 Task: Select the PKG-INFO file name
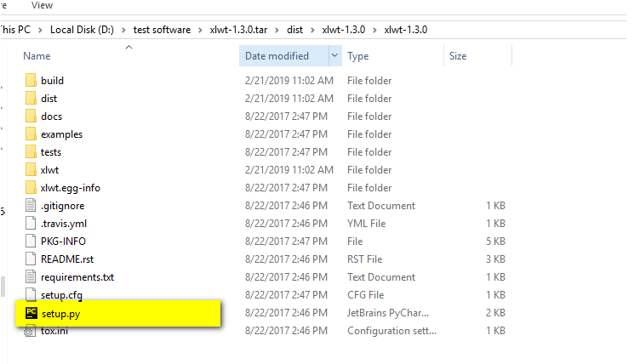click(63, 242)
